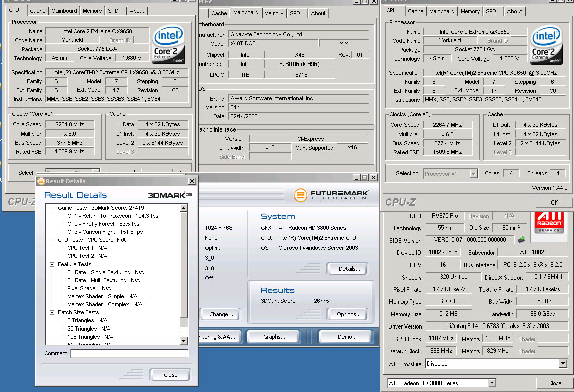
Task: Open the ATI CrossFire Disabled dropdown
Action: (x=563, y=363)
